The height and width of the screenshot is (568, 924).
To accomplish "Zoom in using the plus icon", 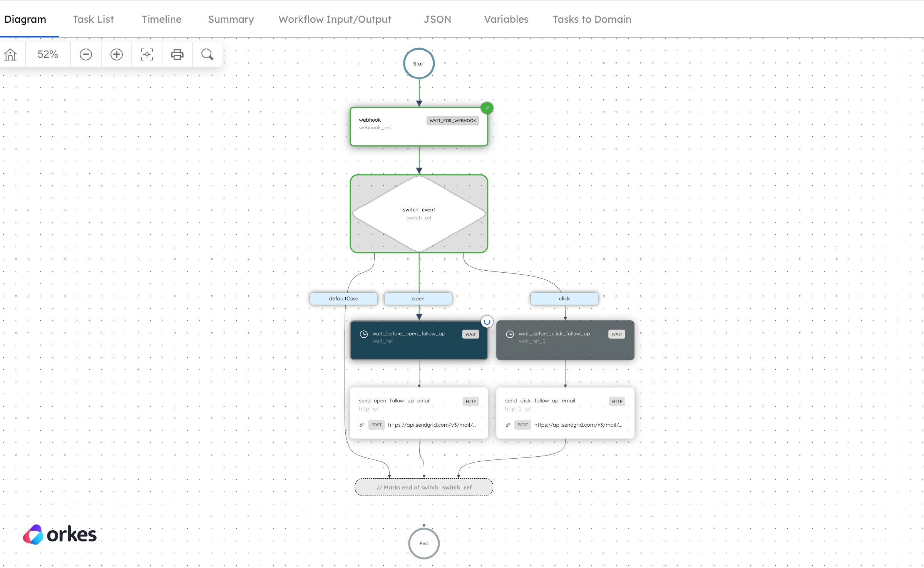I will (x=116, y=54).
